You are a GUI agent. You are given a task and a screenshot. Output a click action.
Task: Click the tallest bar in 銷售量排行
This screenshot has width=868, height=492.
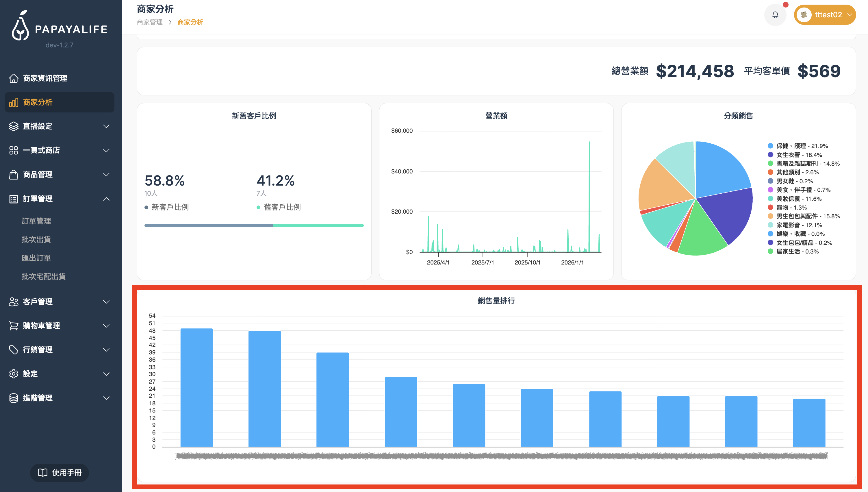click(196, 387)
